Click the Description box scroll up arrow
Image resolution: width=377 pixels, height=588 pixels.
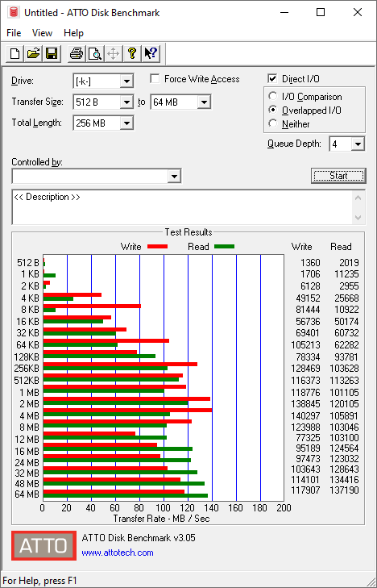coord(358,198)
